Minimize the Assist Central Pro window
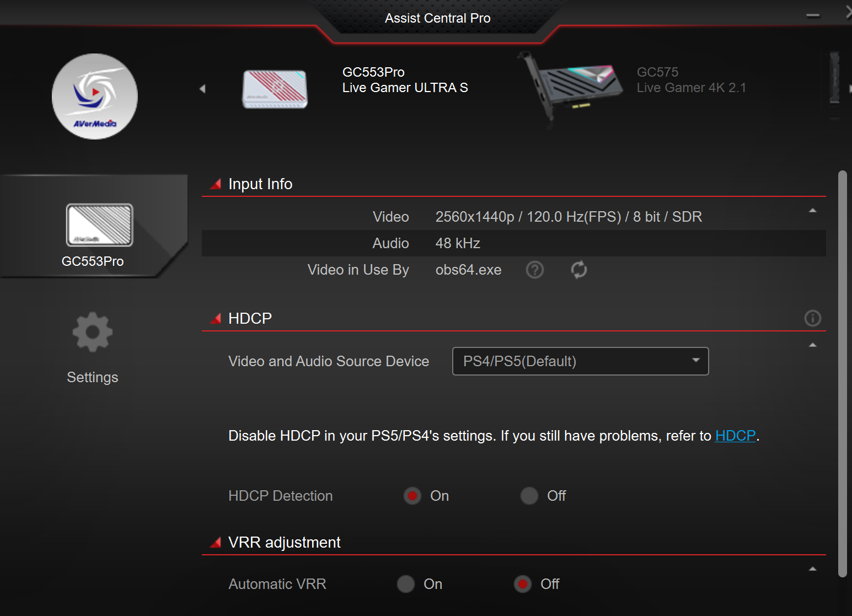 click(812, 16)
